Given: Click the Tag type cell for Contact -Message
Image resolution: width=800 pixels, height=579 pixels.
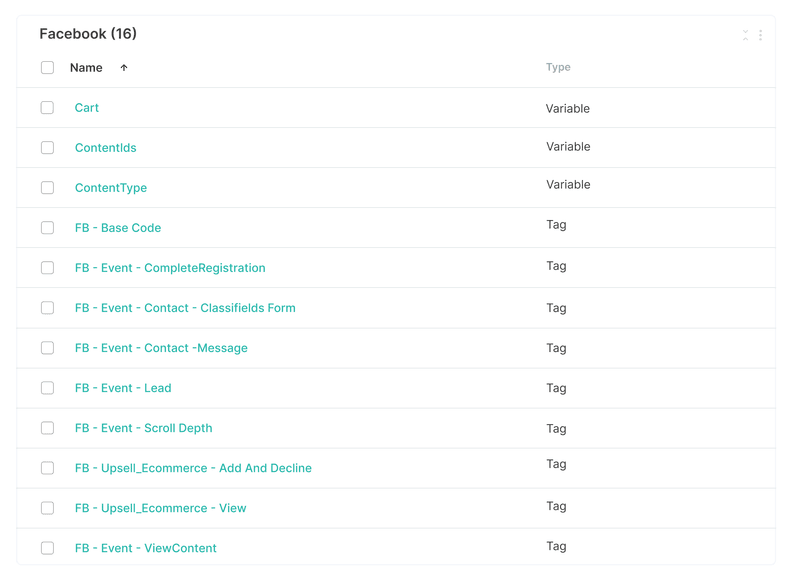Looking at the screenshot, I should coord(557,348).
